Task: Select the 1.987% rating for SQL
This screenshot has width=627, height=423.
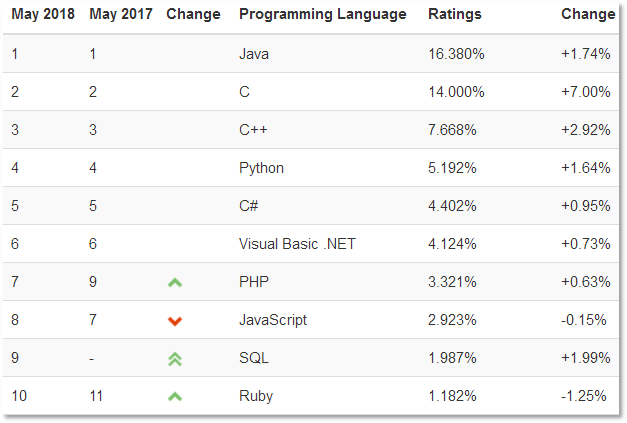Action: tap(453, 358)
